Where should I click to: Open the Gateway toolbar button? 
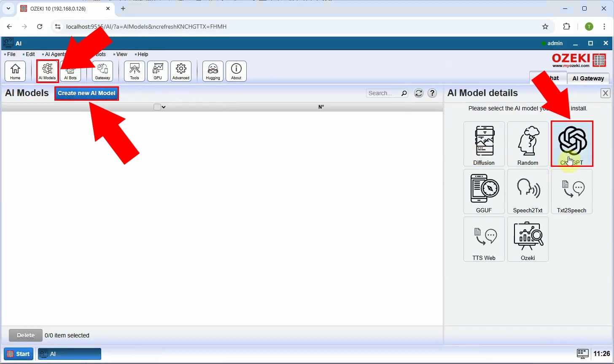tap(102, 71)
